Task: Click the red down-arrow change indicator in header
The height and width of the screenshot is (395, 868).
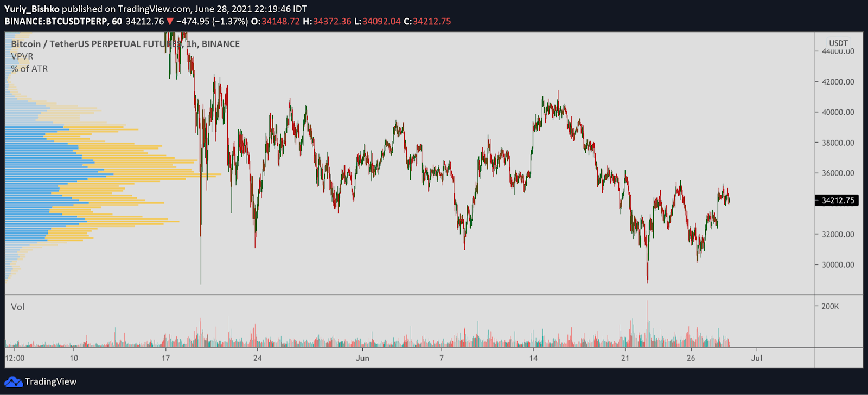Action: pyautogui.click(x=170, y=22)
